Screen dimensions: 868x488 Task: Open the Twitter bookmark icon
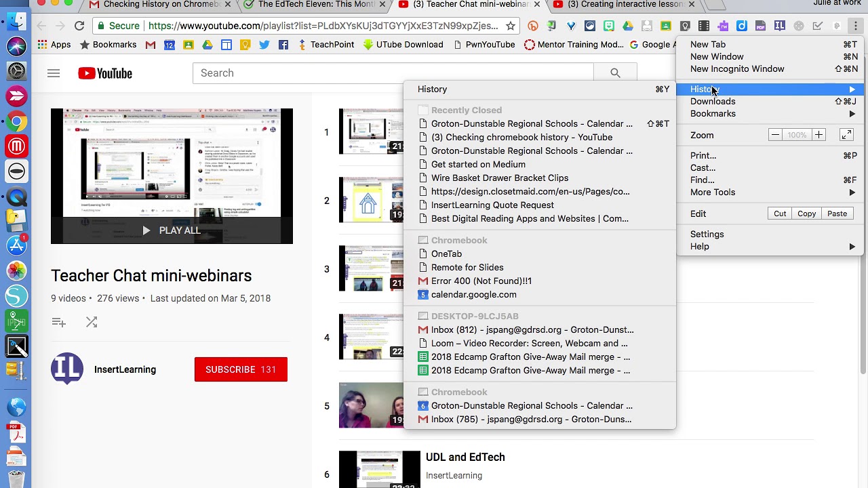[264, 45]
